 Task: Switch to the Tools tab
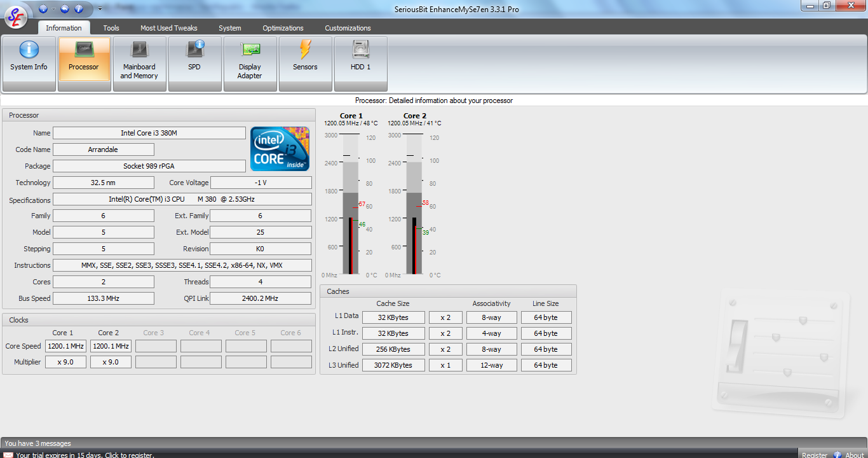click(x=111, y=28)
